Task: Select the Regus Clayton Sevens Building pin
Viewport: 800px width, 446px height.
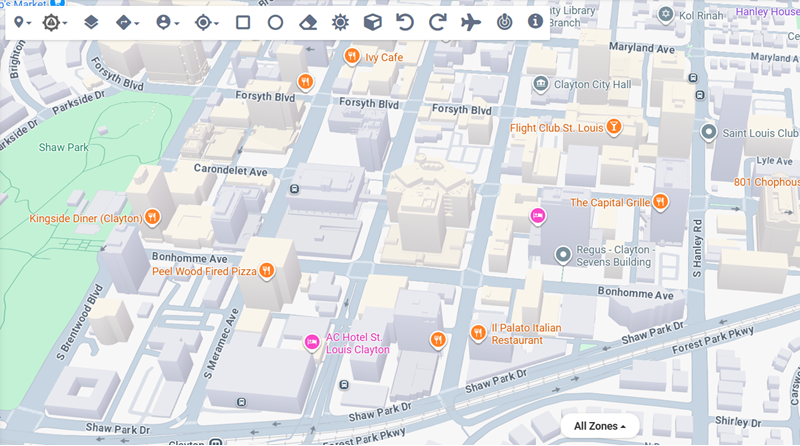Action: coord(563,255)
